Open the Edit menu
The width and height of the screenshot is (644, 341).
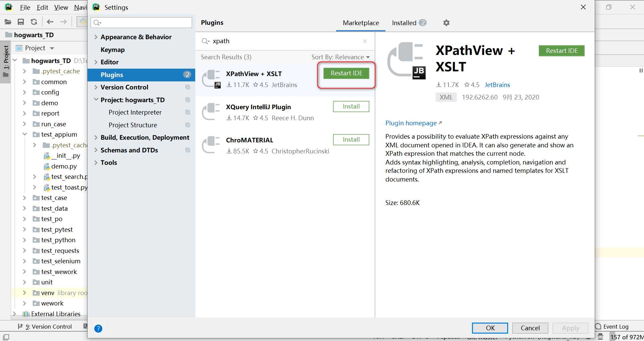[42, 7]
